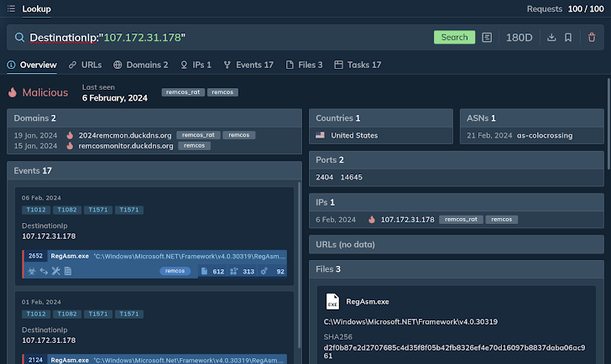The width and height of the screenshot is (611, 364).
Task: Click the wrench tools icon on process 2652
Action: click(55, 271)
